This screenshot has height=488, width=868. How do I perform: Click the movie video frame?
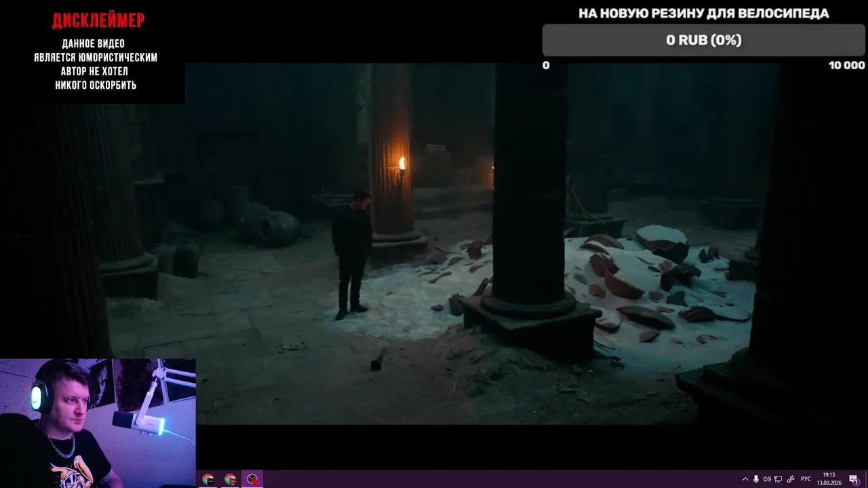click(434, 244)
